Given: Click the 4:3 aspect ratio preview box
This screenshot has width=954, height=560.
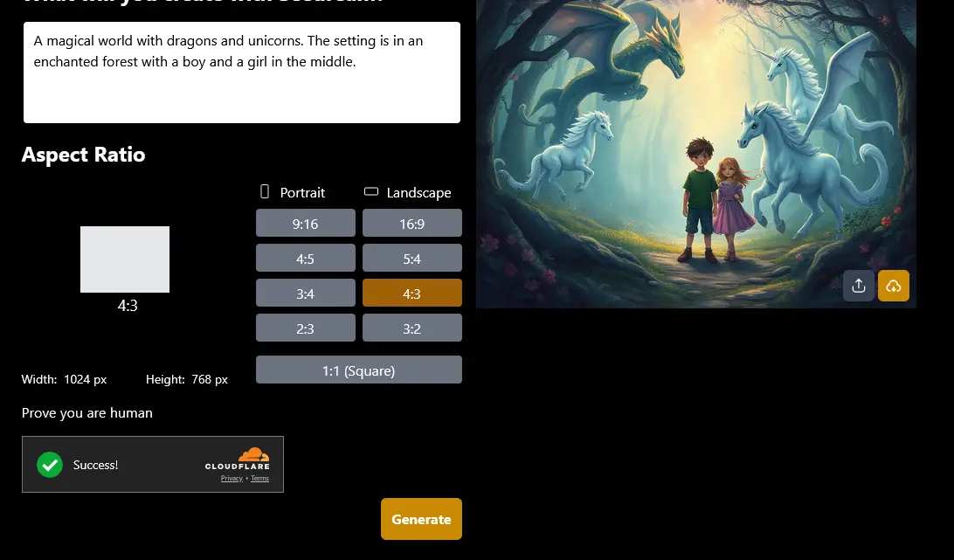Looking at the screenshot, I should pyautogui.click(x=125, y=259).
